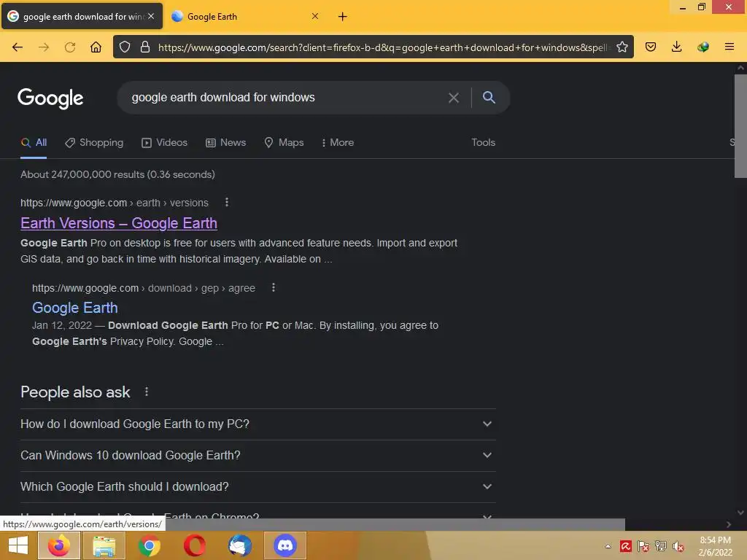Switch to Maps results
Image resolution: width=747 pixels, height=560 pixels.
pyautogui.click(x=284, y=142)
